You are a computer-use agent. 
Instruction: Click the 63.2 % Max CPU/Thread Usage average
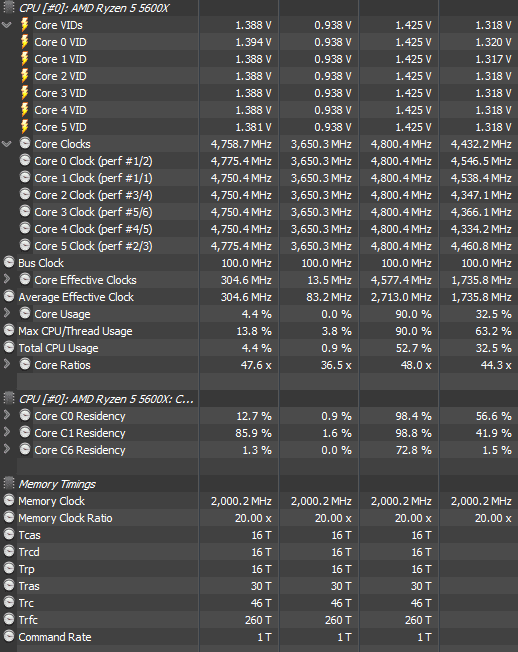[493, 331]
